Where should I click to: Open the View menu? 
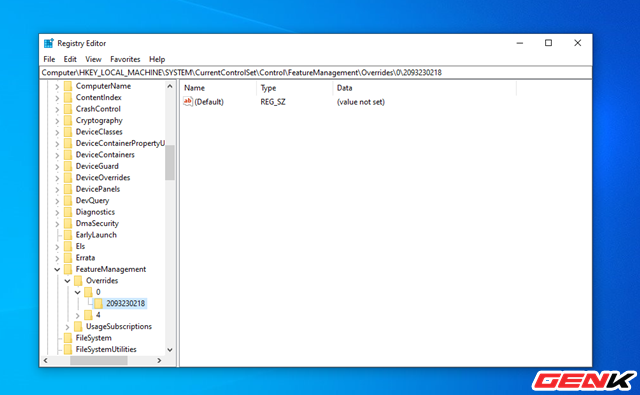click(x=93, y=59)
